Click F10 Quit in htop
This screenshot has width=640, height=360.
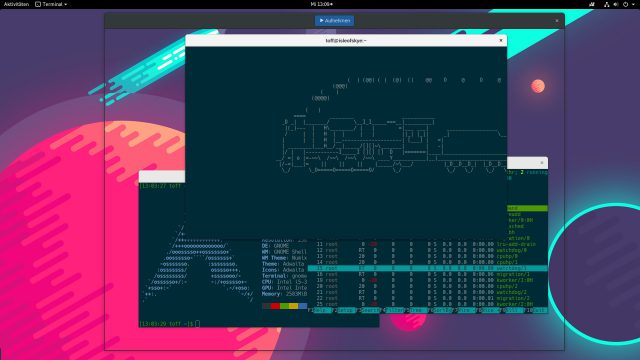(536, 311)
